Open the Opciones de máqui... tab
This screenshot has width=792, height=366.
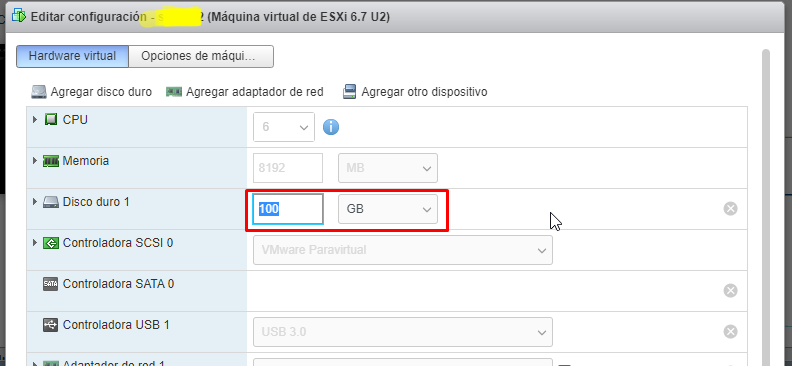pyautogui.click(x=201, y=56)
